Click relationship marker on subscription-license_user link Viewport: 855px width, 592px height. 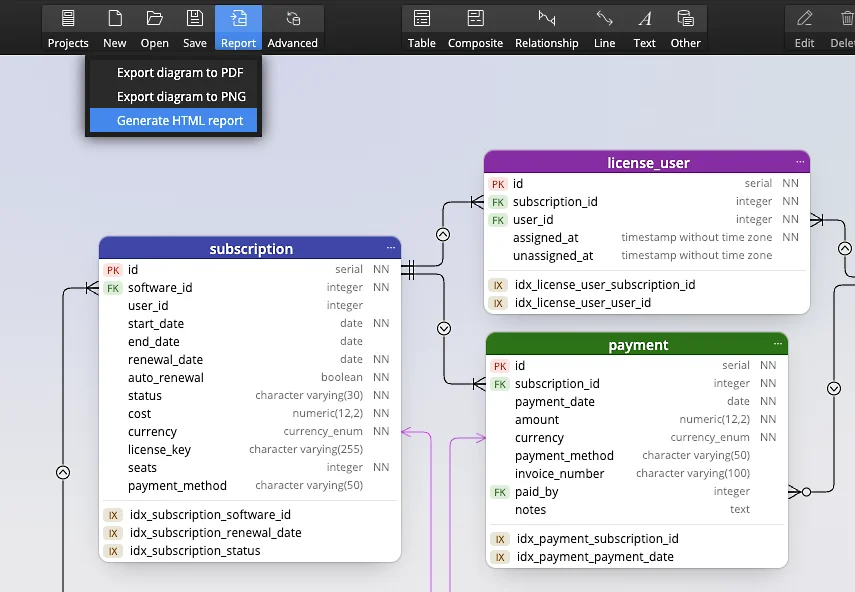(x=443, y=234)
